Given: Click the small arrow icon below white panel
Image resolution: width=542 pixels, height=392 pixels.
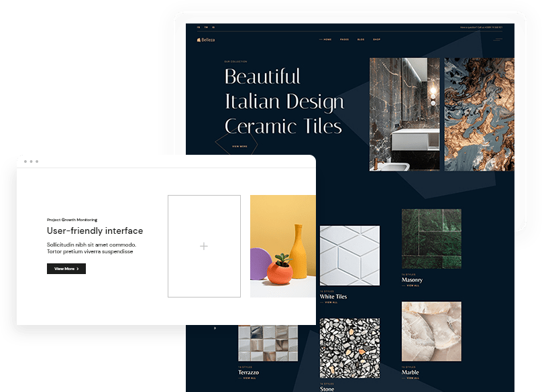Looking at the screenshot, I should (x=215, y=328).
